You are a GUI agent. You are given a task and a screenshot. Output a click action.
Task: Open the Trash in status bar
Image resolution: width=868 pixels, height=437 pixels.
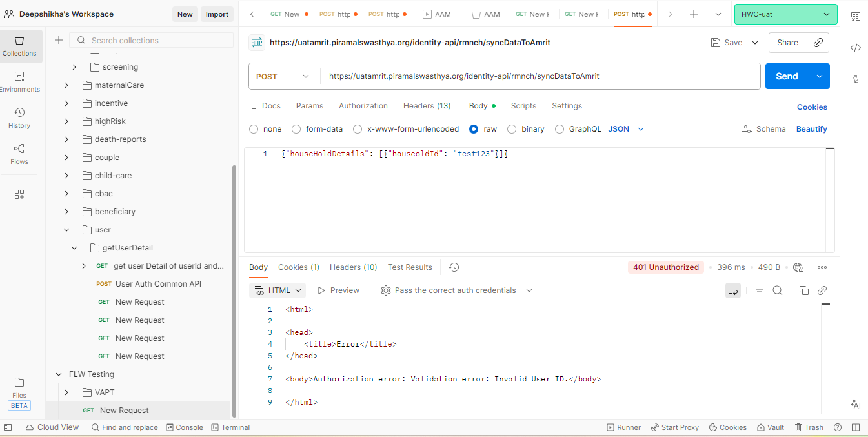click(809, 427)
